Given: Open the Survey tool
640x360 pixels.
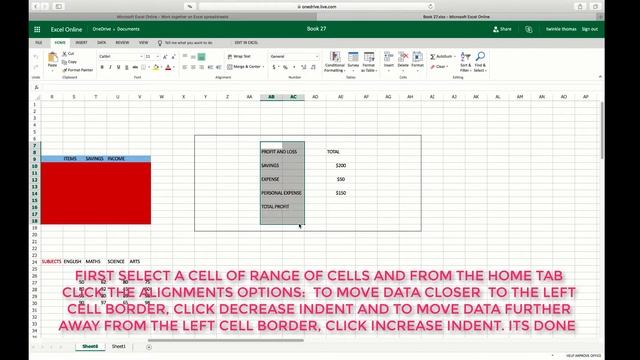Looking at the screenshot, I should (353, 60).
